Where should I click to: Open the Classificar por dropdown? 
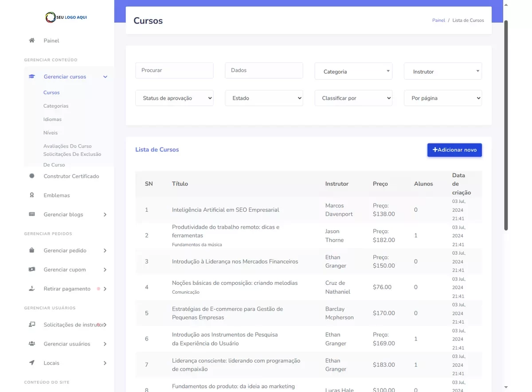click(353, 98)
